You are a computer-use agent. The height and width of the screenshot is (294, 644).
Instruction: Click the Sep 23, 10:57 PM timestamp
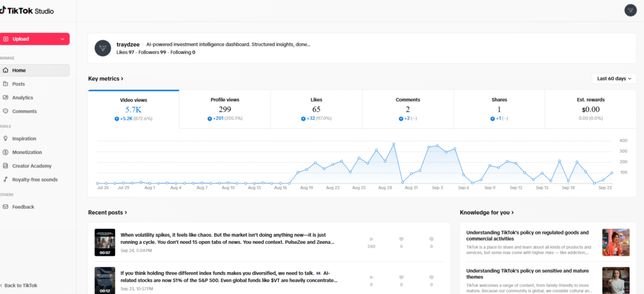tap(137, 289)
